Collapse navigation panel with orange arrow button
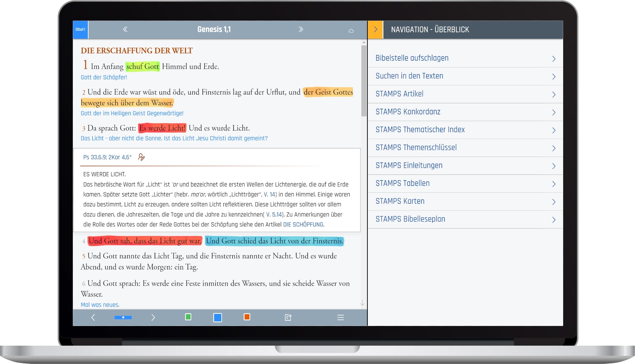Screen dimensions: 635x364 [x=375, y=30]
